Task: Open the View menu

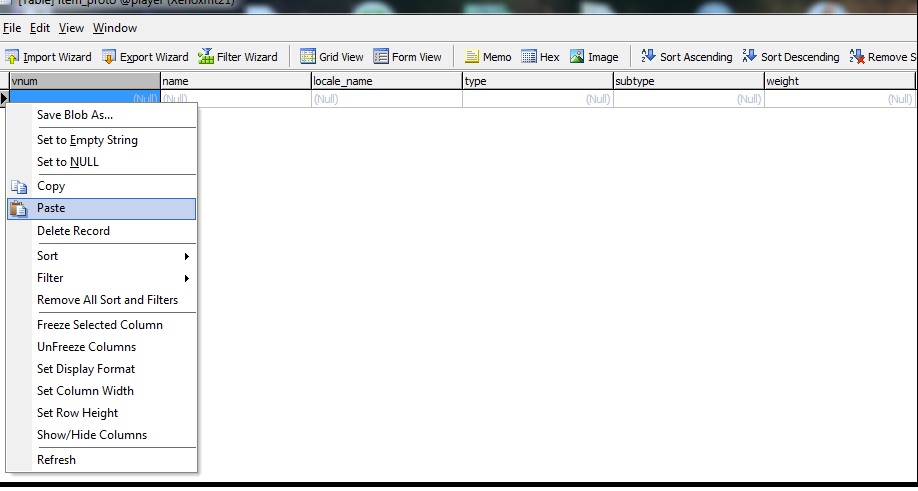Action: tap(71, 28)
